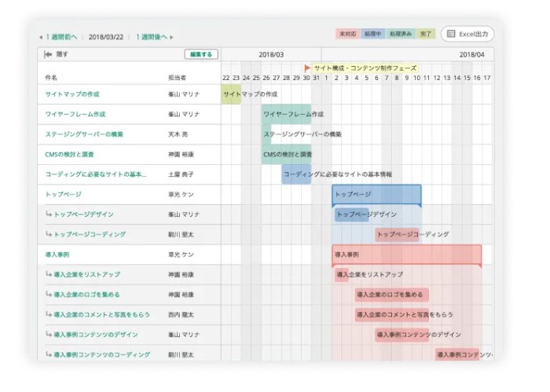Click the right arrow after 1週間後へ
This screenshot has width=550, height=392.
[172, 37]
